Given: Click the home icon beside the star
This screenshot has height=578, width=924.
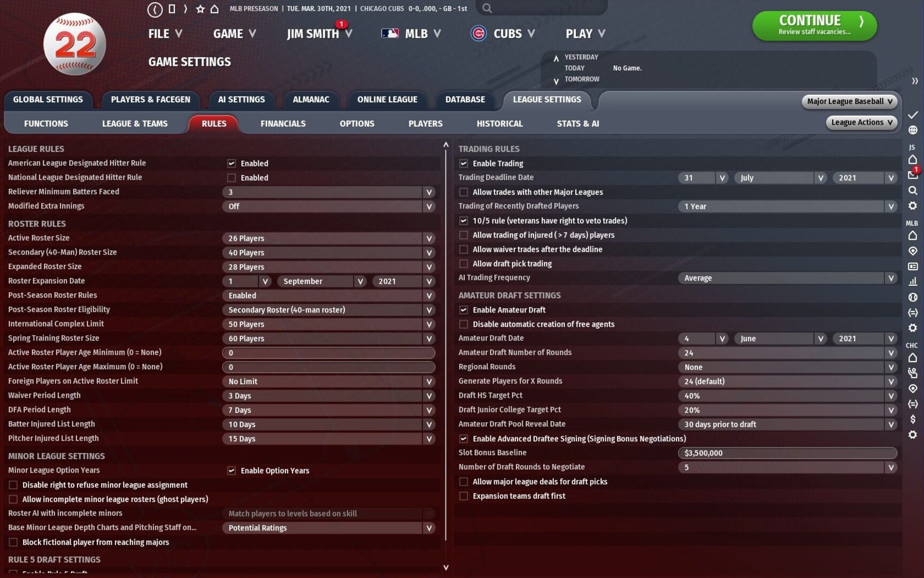Looking at the screenshot, I should [214, 9].
